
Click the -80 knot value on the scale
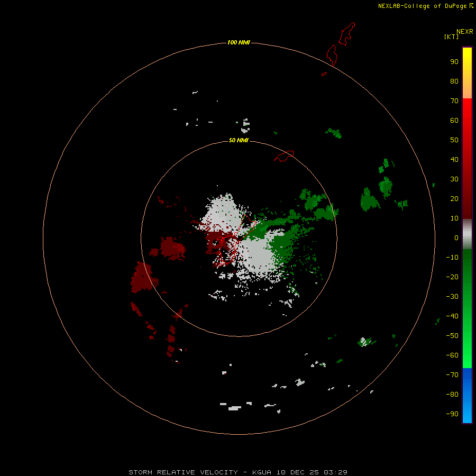tap(452, 395)
